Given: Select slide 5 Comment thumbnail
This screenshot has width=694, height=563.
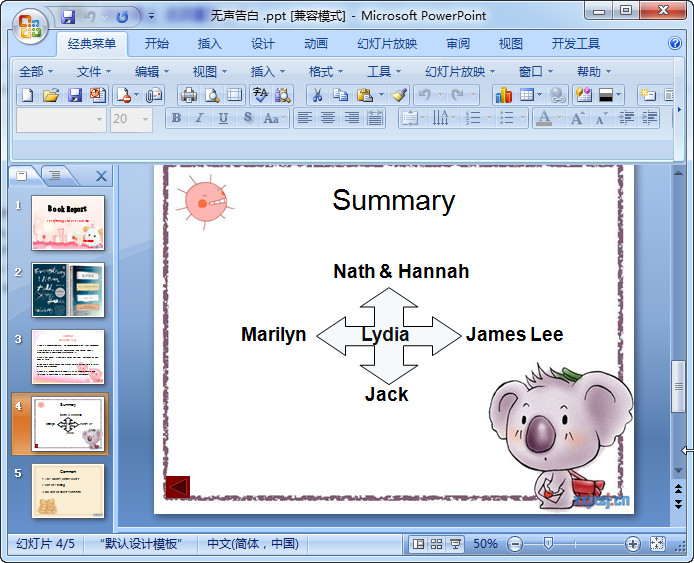Looking at the screenshot, I should pos(68,491).
